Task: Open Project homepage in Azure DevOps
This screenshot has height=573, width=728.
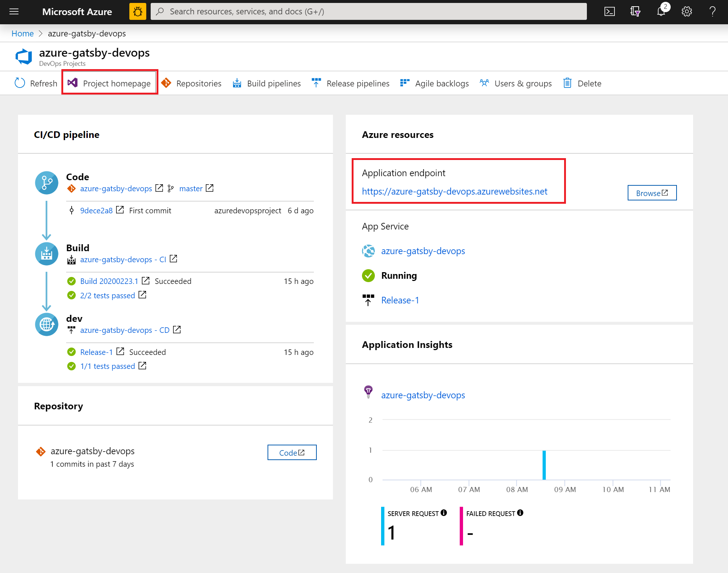Action: 109,83
